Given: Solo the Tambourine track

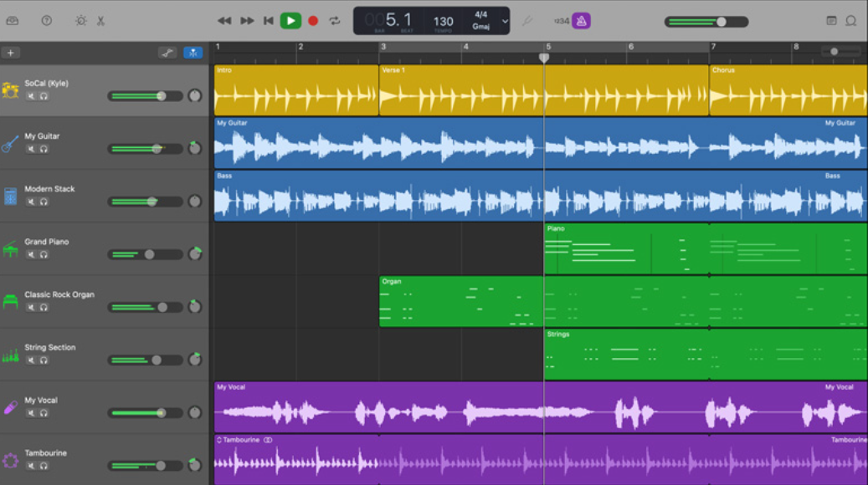Looking at the screenshot, I should (x=44, y=466).
